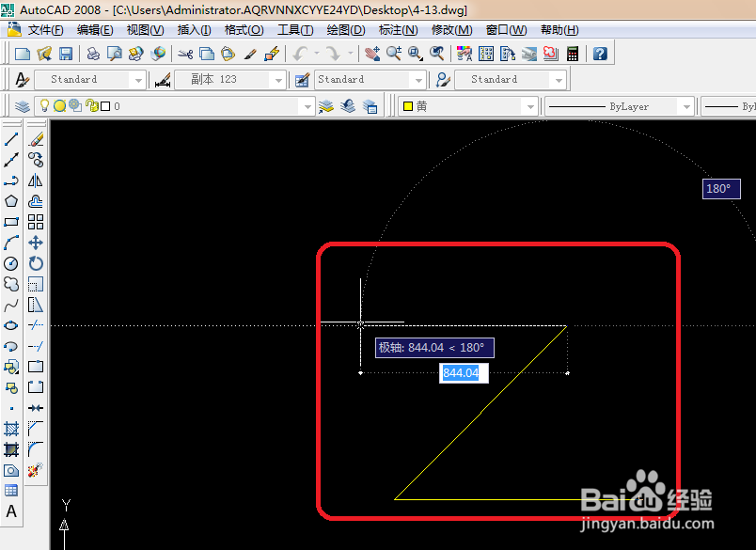Click layer 0 white color square

pos(105,106)
